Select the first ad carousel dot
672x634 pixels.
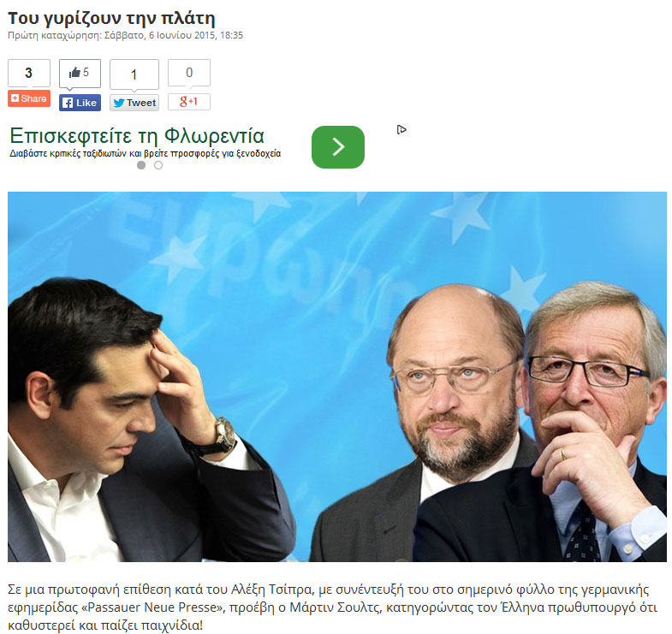[x=141, y=165]
